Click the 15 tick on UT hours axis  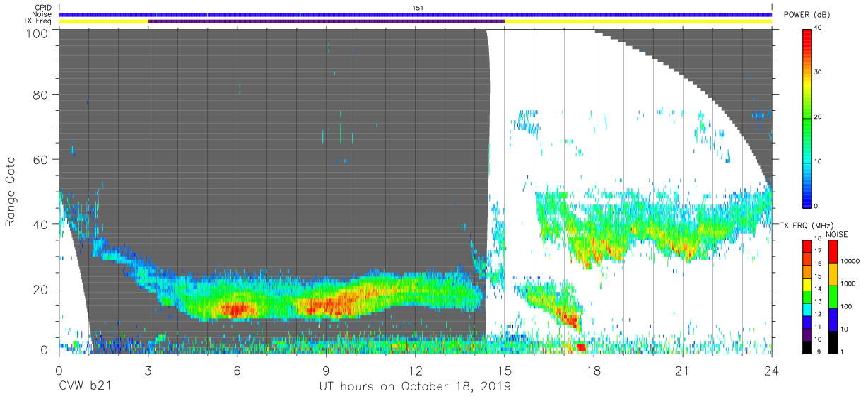click(505, 369)
